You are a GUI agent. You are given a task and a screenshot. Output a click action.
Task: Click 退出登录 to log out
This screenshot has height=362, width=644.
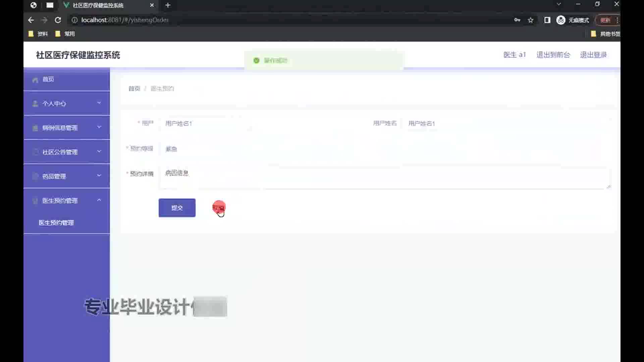tap(593, 55)
